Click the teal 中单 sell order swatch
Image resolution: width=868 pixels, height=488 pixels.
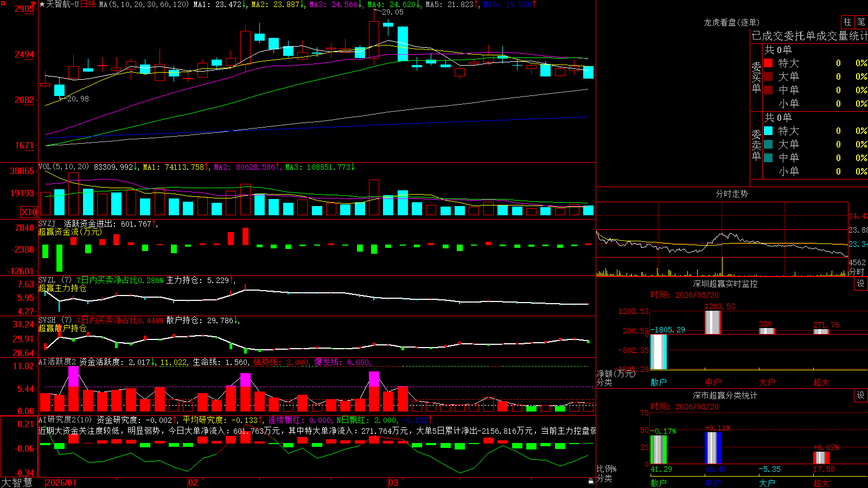(768, 158)
